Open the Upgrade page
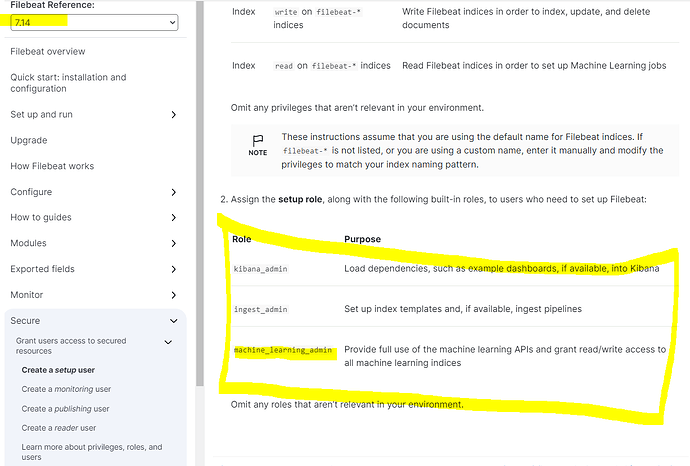This screenshot has height=466, width=690. point(29,140)
